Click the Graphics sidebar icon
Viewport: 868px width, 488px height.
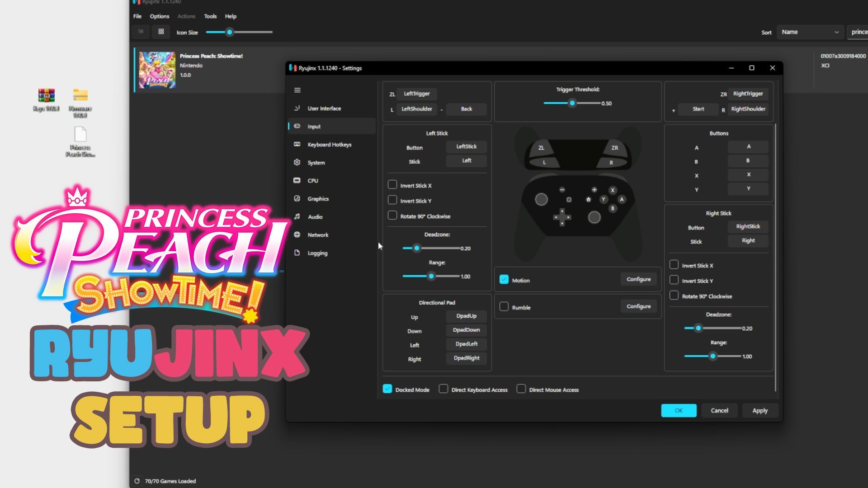[x=297, y=199]
